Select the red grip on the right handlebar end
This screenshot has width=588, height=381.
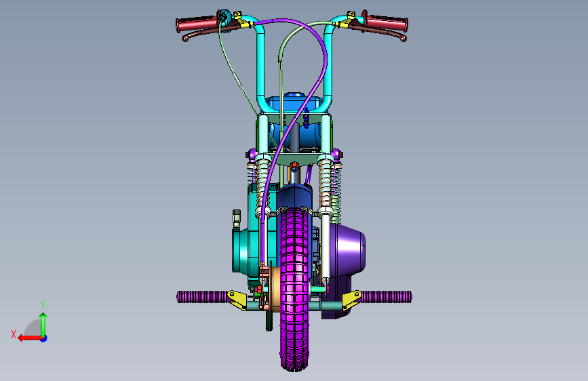pyautogui.click(x=387, y=23)
